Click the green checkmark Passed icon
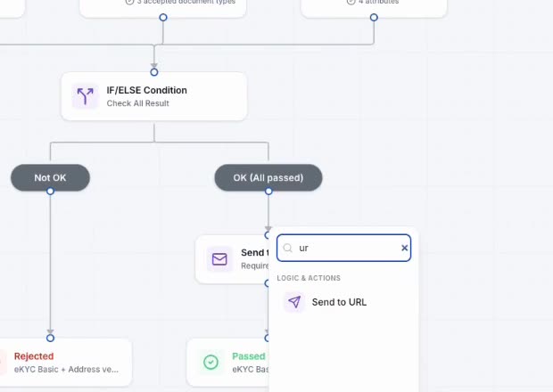Image resolution: width=553 pixels, height=392 pixels. pyautogui.click(x=210, y=362)
